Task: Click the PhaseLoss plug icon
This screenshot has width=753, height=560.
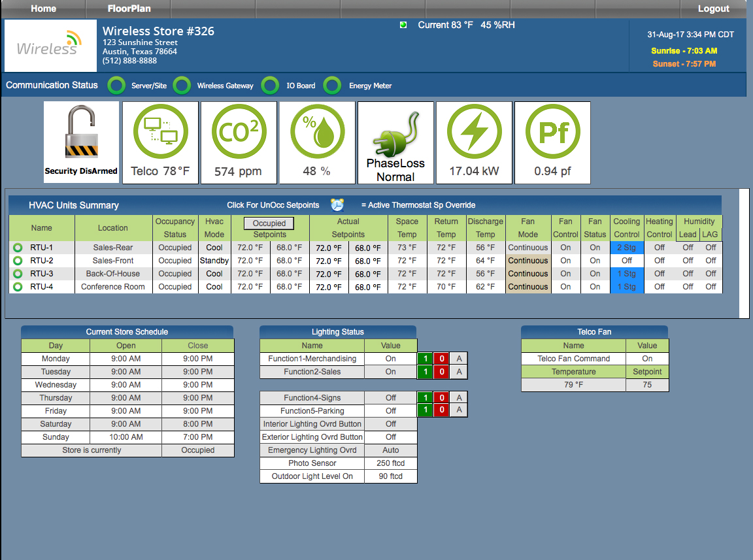Action: pos(395,133)
